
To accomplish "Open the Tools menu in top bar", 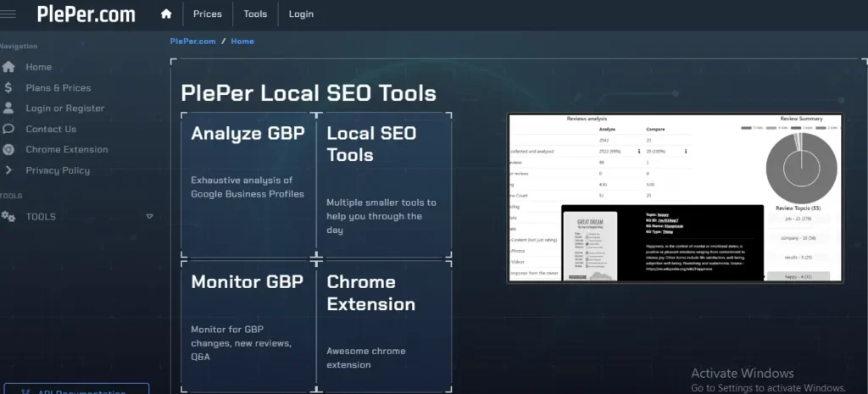I will click(255, 14).
